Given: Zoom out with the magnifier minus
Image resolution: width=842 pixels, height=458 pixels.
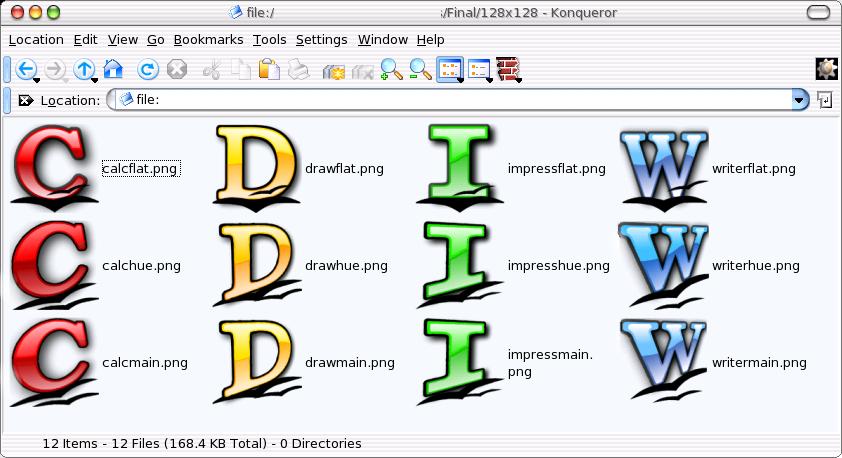Looking at the screenshot, I should point(420,70).
